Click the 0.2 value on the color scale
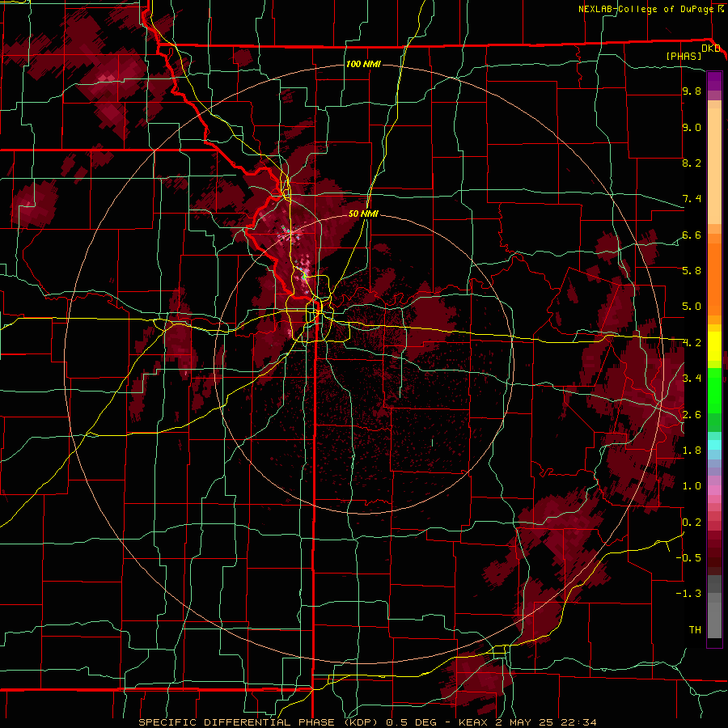Image resolution: width=728 pixels, height=728 pixels. click(x=692, y=522)
